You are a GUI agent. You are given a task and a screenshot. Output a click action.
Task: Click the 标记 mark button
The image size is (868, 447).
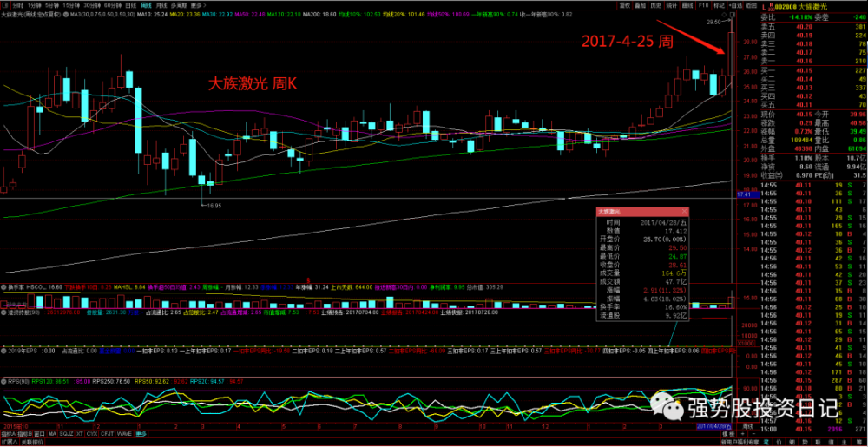click(x=719, y=5)
